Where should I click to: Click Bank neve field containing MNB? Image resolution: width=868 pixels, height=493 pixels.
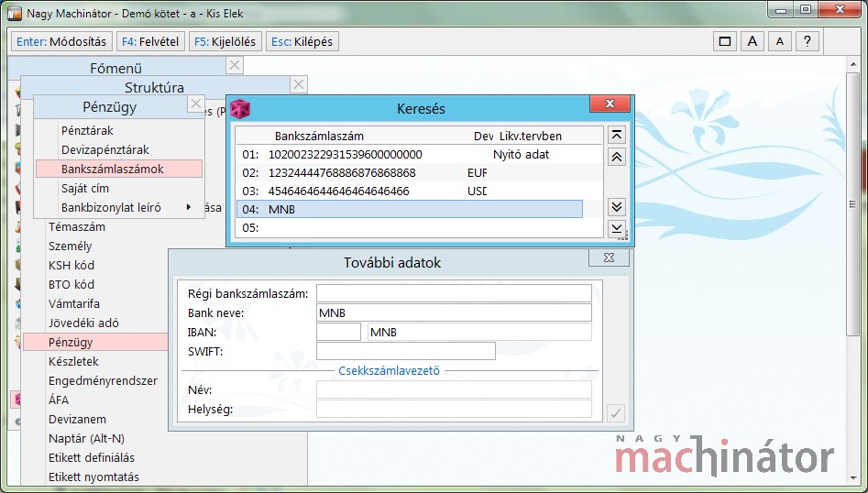[454, 312]
